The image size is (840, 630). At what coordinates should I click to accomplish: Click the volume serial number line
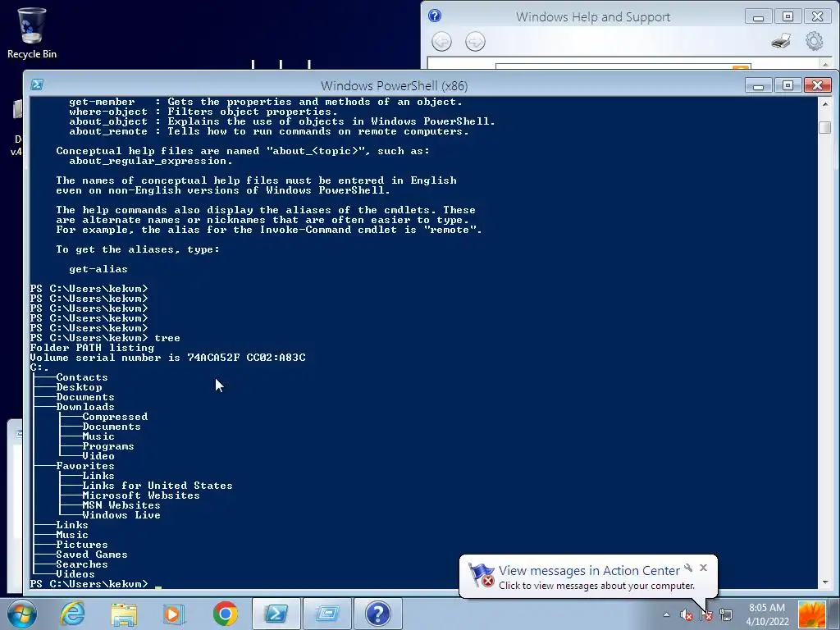tap(167, 358)
